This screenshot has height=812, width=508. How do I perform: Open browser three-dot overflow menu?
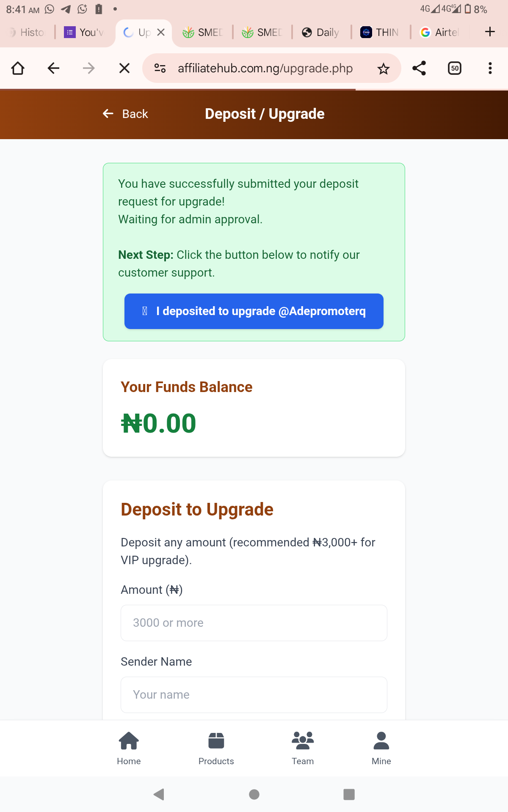pyautogui.click(x=490, y=69)
